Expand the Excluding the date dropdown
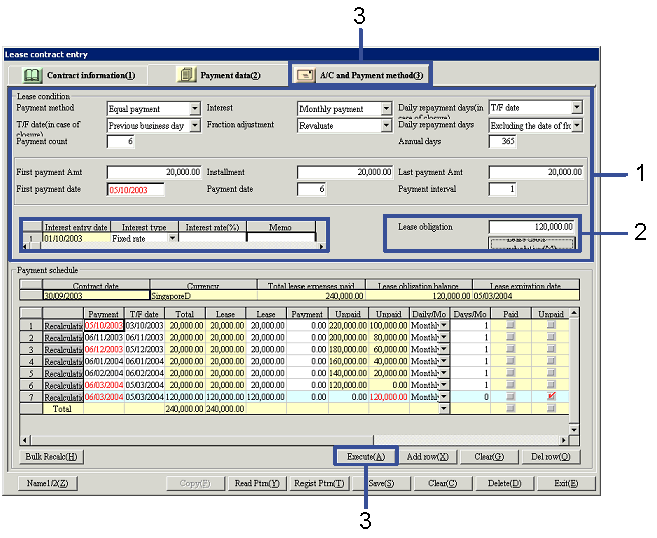This screenshot has height=538, width=657. click(577, 125)
